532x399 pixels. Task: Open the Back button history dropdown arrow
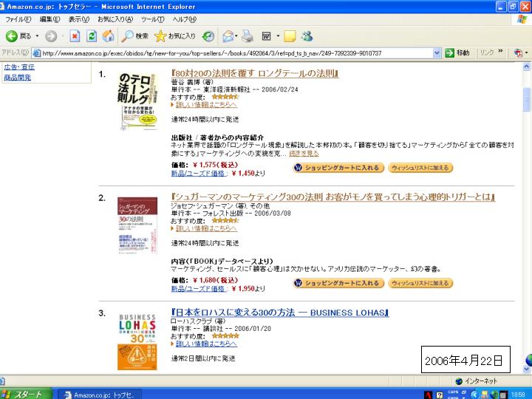(37, 36)
